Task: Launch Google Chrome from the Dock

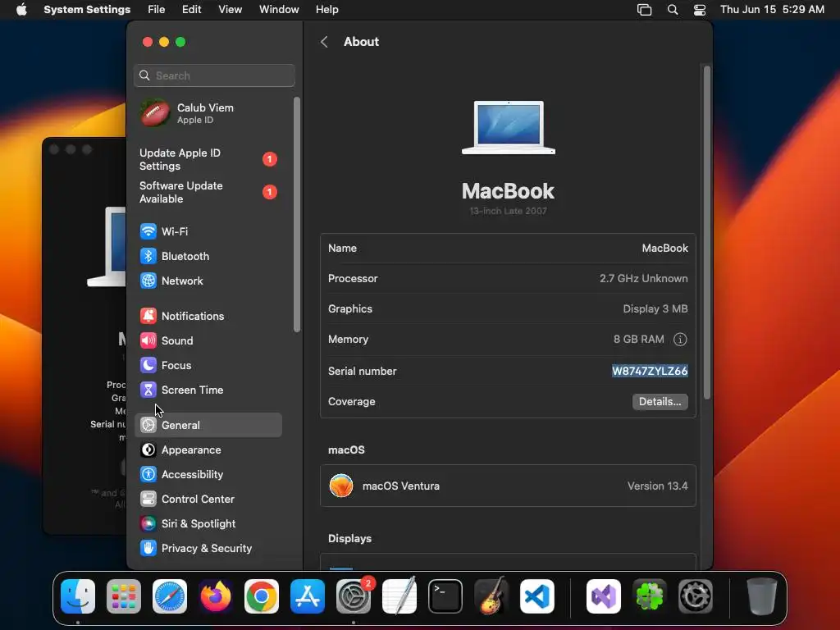Action: click(262, 596)
